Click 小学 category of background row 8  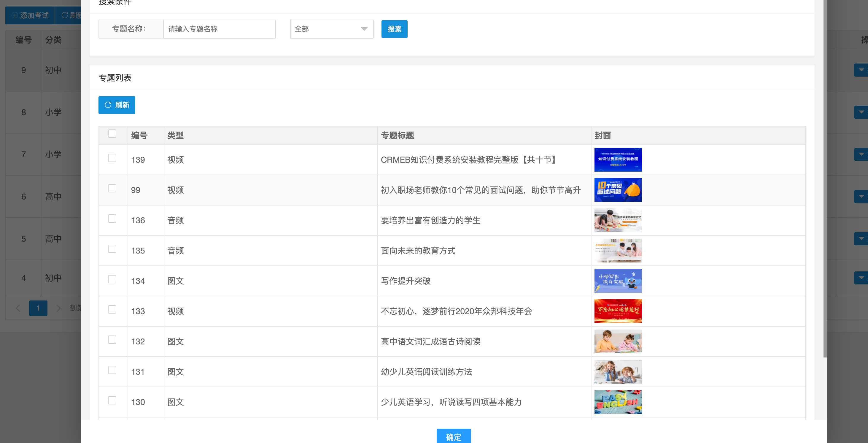pos(53,112)
